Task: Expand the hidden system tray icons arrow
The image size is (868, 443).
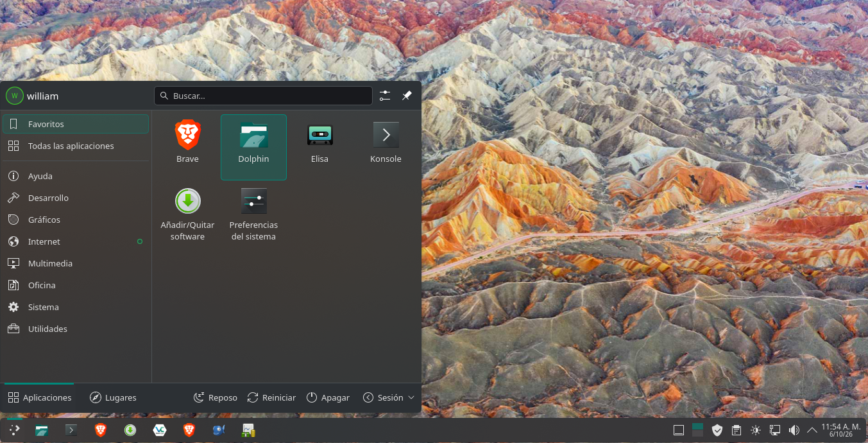Action: (x=812, y=430)
